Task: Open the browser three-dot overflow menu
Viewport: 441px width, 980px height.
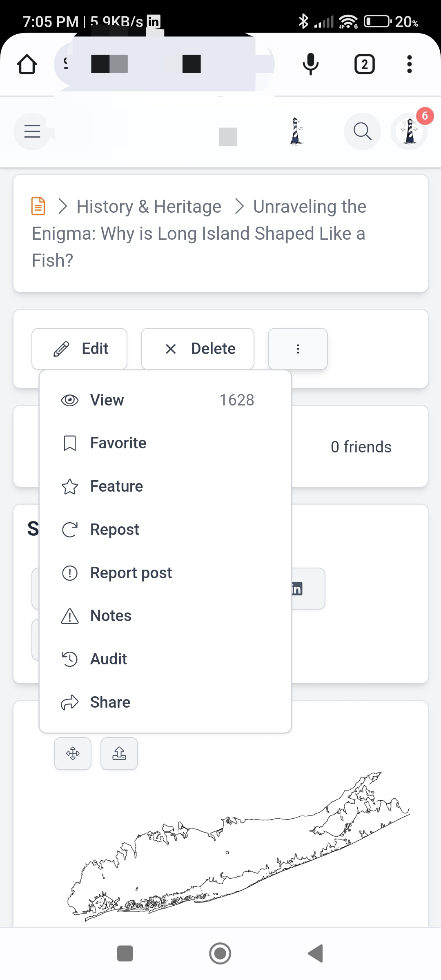Action: tap(409, 65)
